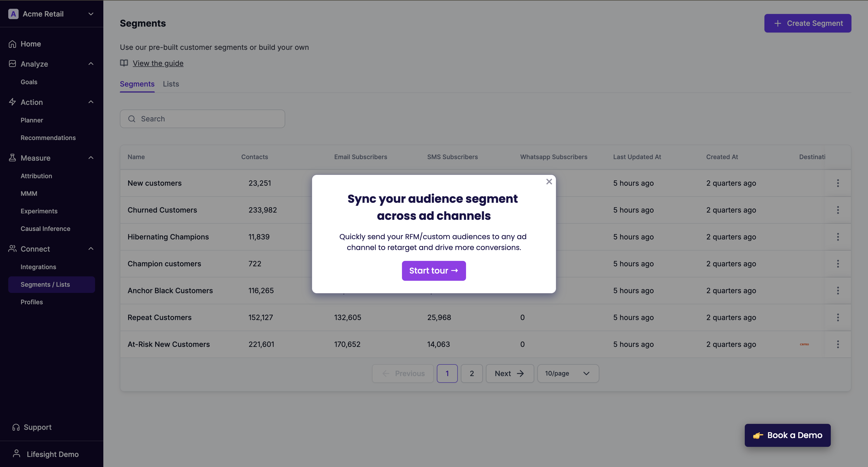868x467 pixels.
Task: Click the Start tour button
Action: click(x=434, y=270)
